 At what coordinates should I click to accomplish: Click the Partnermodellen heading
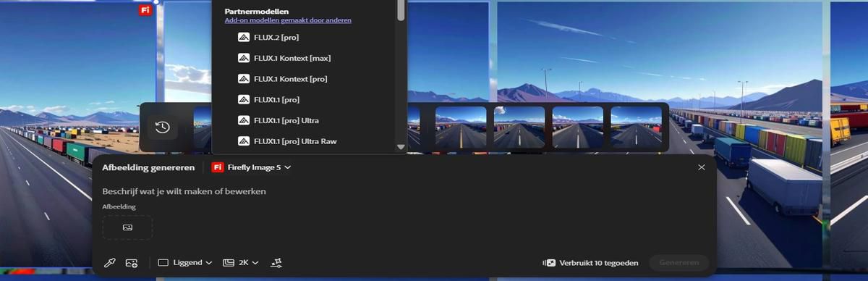point(257,12)
